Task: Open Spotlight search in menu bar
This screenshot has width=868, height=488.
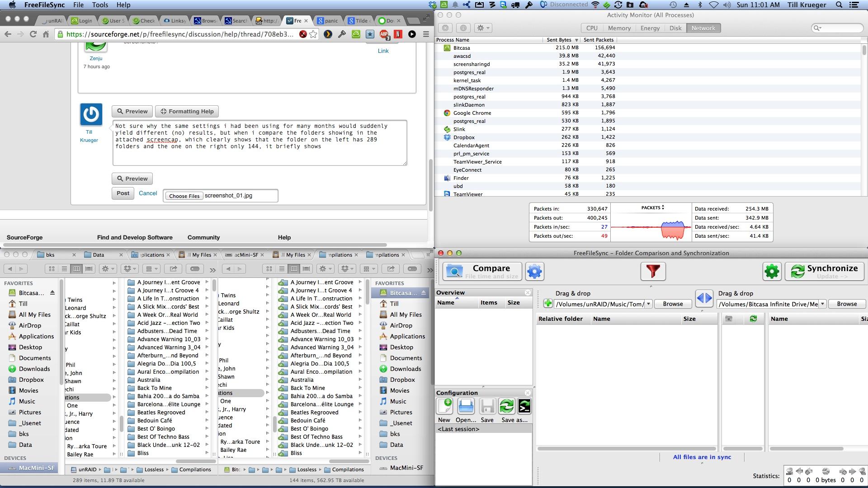Action: (x=839, y=5)
